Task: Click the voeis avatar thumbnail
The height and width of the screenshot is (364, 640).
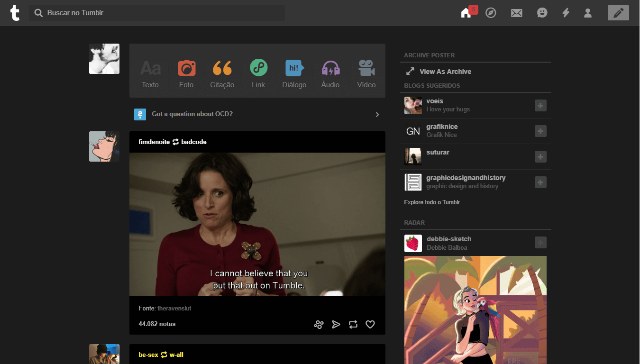Action: pyautogui.click(x=413, y=106)
